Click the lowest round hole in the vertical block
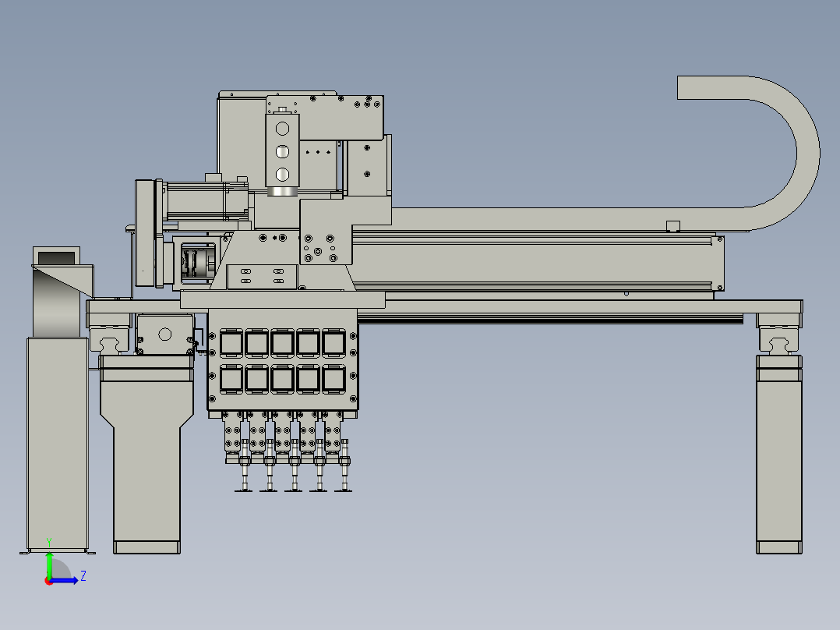 coord(282,174)
